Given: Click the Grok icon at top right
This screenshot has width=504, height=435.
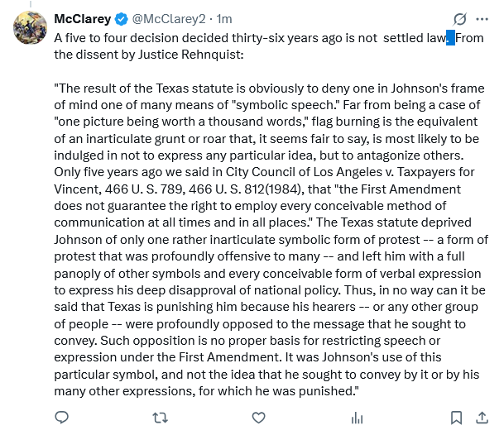Looking at the screenshot, I should [461, 19].
